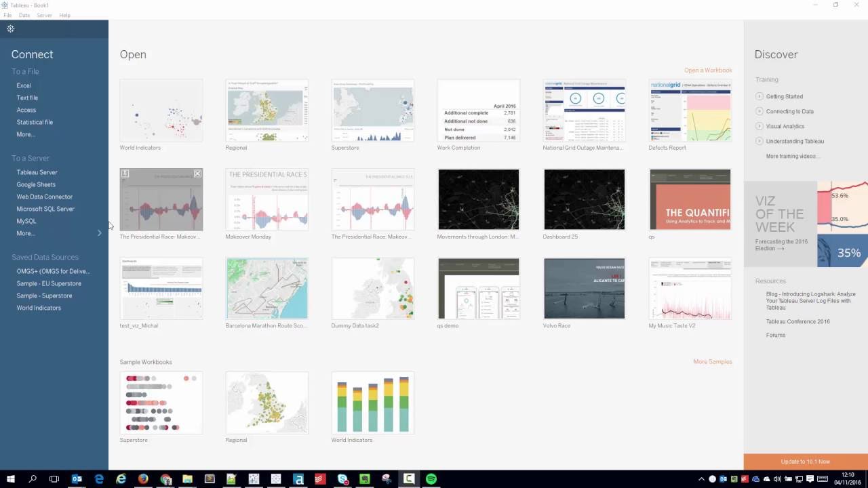Open Sample - Superstore data source
The image size is (868, 488).
[x=44, y=296]
